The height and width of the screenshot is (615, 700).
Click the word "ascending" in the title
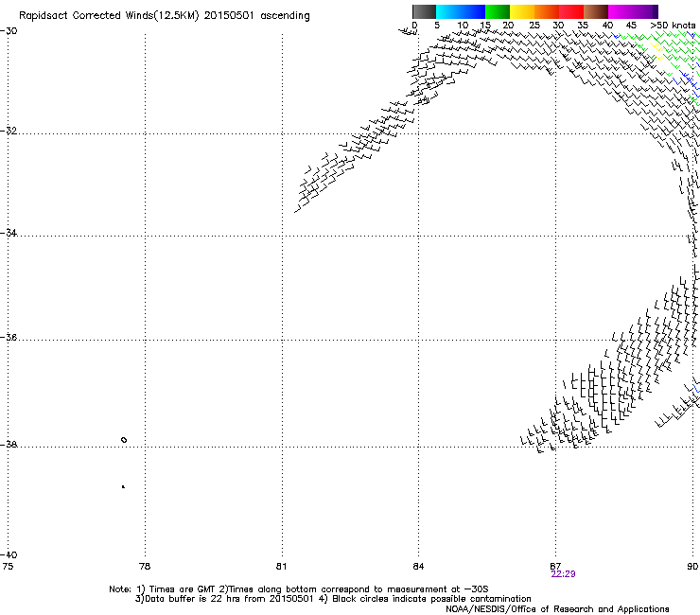pyautogui.click(x=285, y=16)
